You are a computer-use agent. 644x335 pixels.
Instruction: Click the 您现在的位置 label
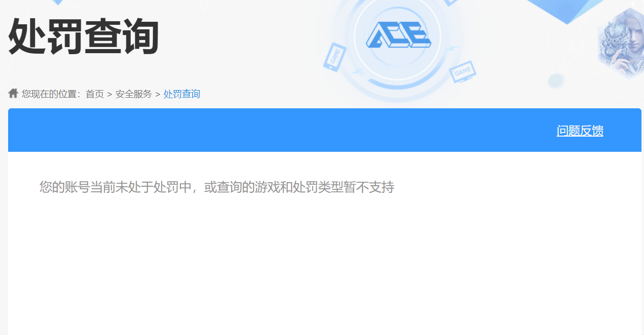[x=49, y=94]
